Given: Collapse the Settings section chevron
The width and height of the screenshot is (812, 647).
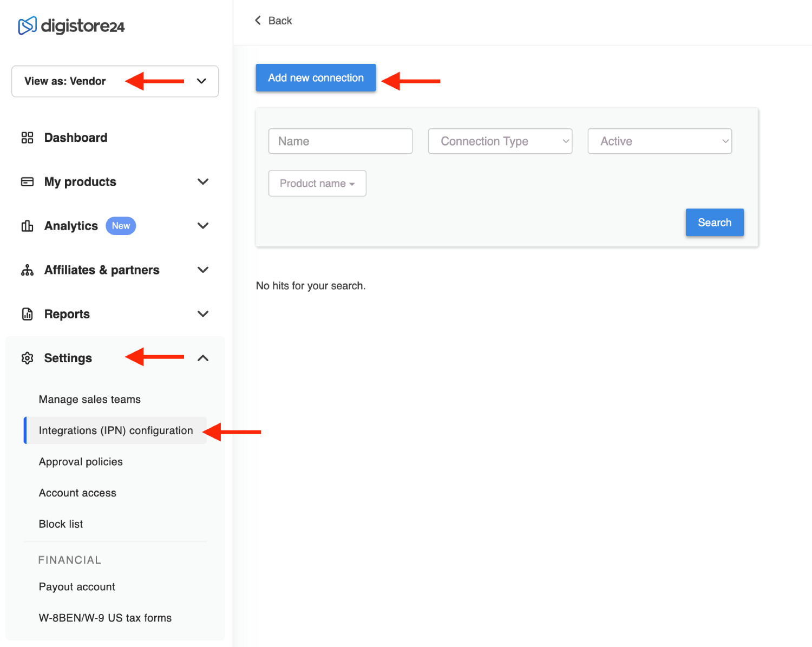Looking at the screenshot, I should coord(203,358).
